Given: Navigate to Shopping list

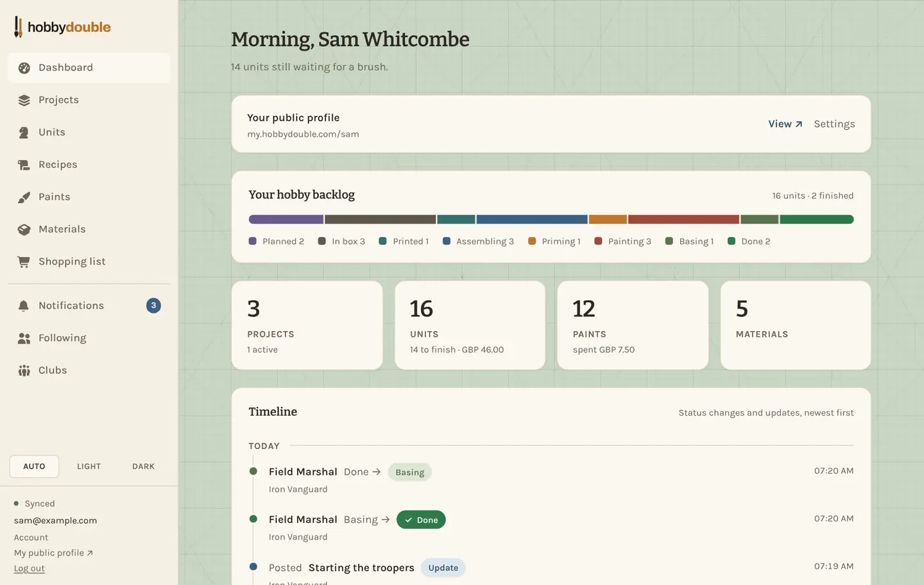Looking at the screenshot, I should [89, 262].
